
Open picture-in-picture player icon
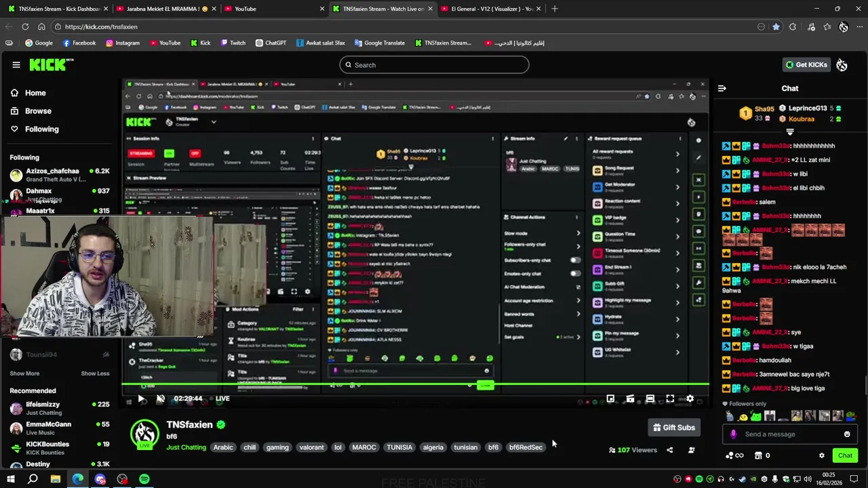pos(610,399)
